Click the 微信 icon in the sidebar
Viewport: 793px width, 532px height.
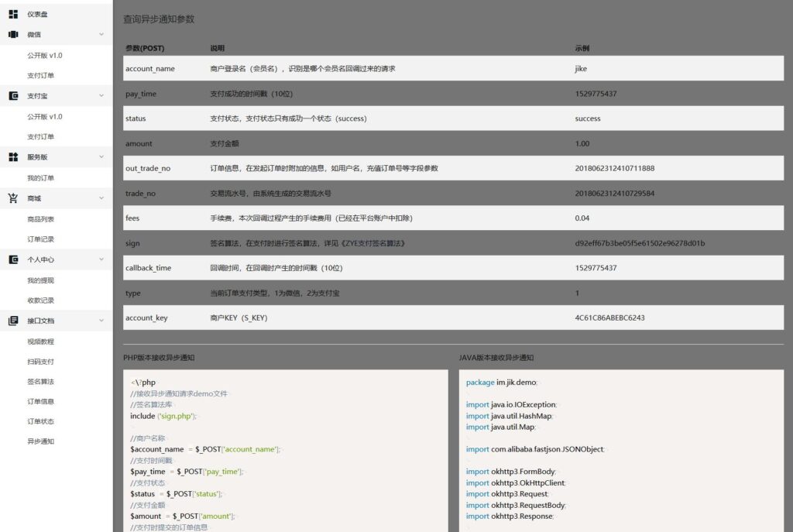point(13,35)
